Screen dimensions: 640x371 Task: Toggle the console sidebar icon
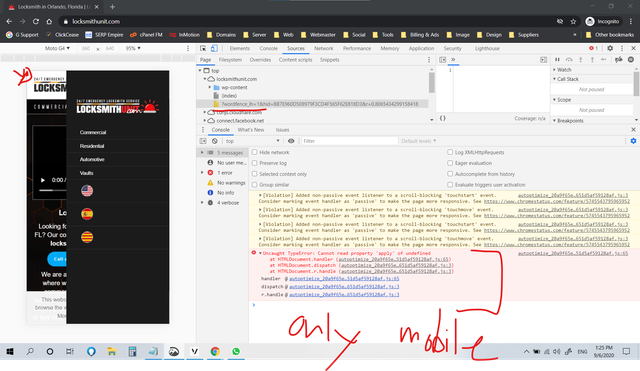click(x=203, y=141)
